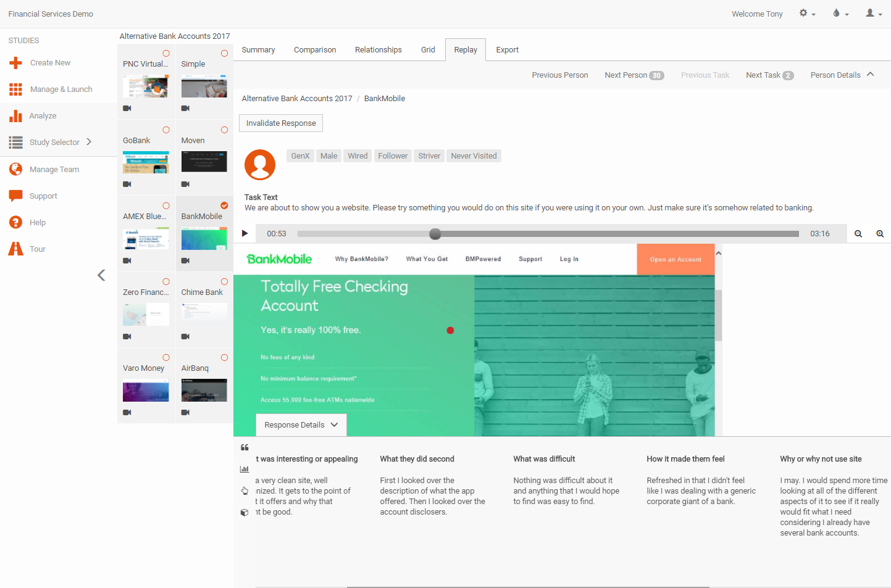Select the GoBank radio circle
The image size is (891, 588).
(166, 130)
